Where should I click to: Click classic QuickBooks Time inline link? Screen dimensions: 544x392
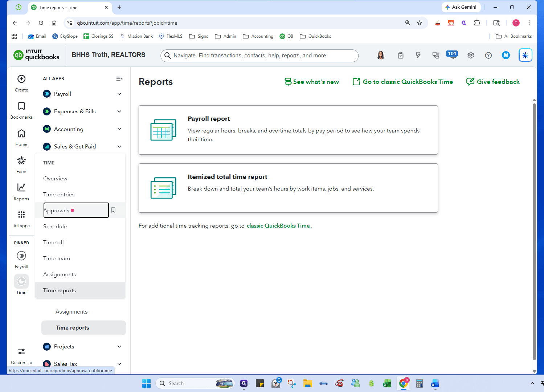pyautogui.click(x=278, y=226)
